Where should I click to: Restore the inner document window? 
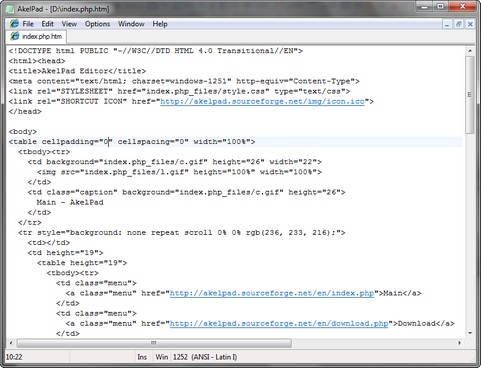click(459, 24)
